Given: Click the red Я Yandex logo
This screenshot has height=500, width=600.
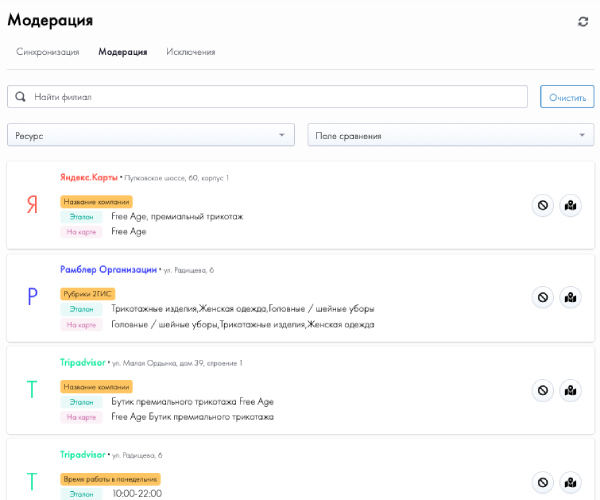Looking at the screenshot, I should [32, 205].
